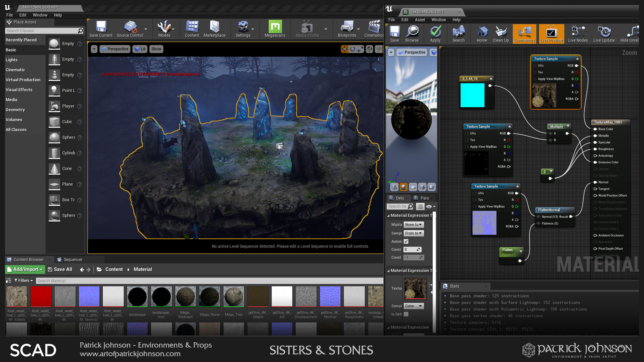
Task: Click Textur thumbnail in Details panel
Action: click(415, 289)
